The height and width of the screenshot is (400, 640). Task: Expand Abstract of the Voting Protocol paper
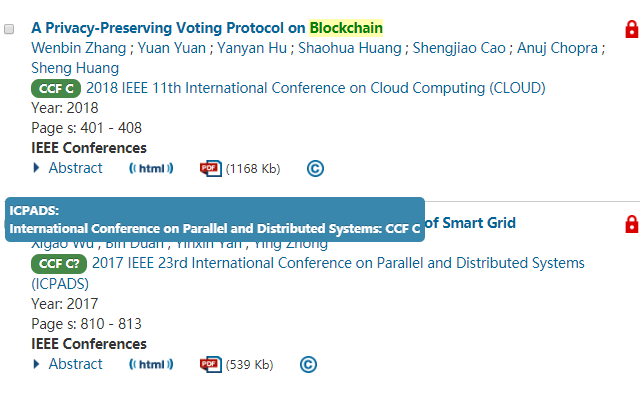click(68, 168)
